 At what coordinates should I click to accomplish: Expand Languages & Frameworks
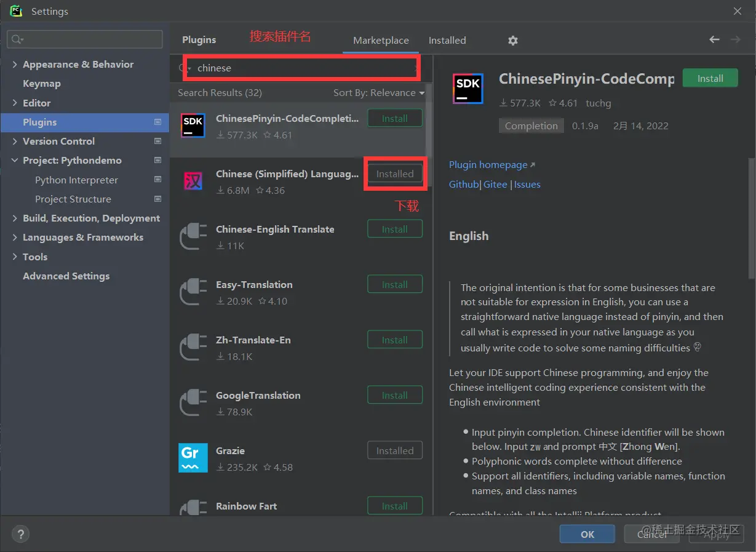pos(15,238)
